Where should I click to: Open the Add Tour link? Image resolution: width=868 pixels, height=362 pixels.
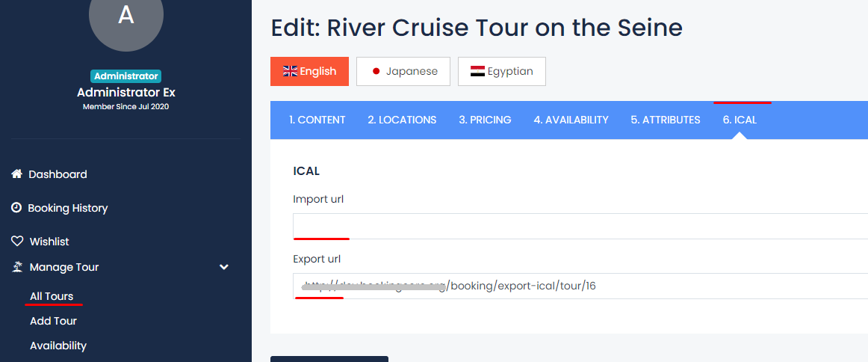(53, 321)
